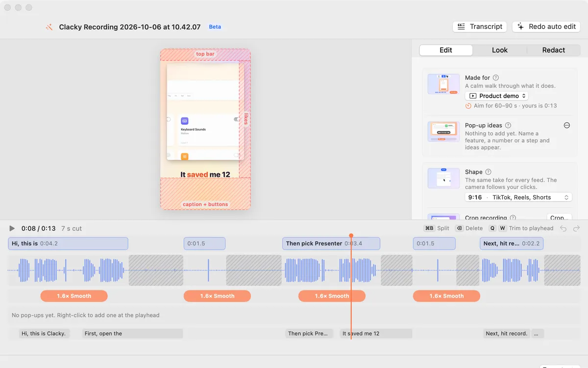
Task: Switch to the Redact tab
Action: coord(554,50)
